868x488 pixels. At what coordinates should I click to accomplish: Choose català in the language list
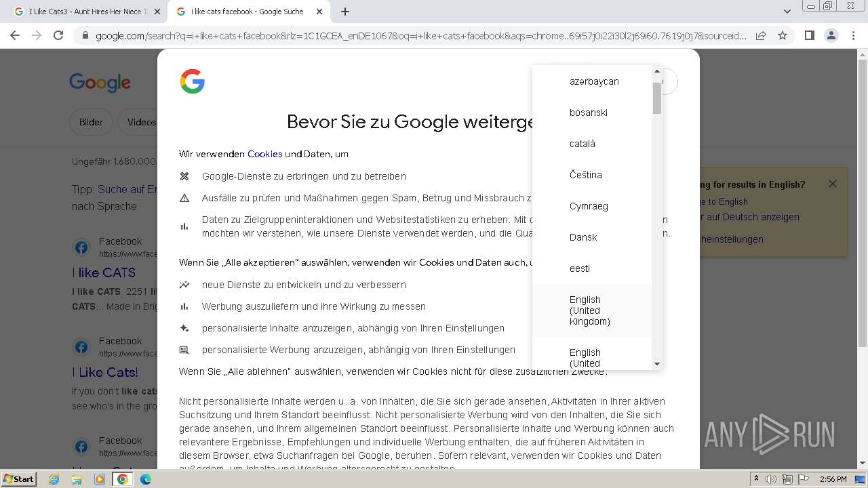(592, 144)
